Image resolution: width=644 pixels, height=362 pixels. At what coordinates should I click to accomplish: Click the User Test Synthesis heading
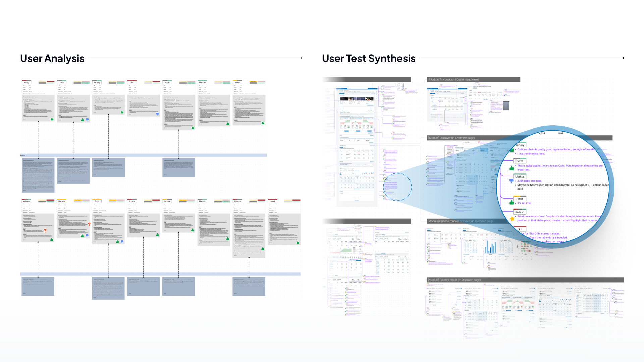tap(369, 58)
